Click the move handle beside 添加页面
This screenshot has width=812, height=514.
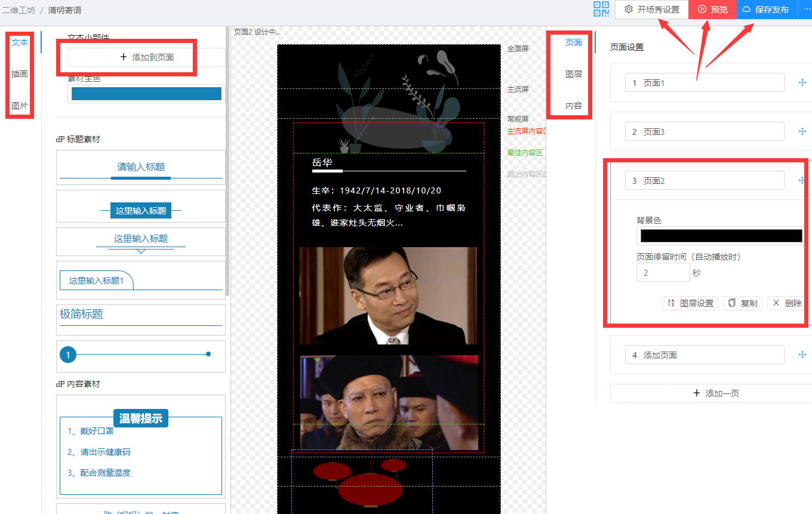tap(802, 355)
